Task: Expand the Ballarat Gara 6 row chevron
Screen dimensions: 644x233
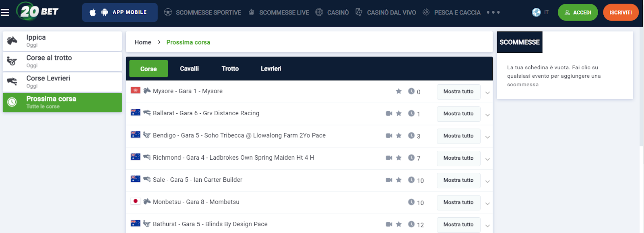Action: tap(487, 115)
